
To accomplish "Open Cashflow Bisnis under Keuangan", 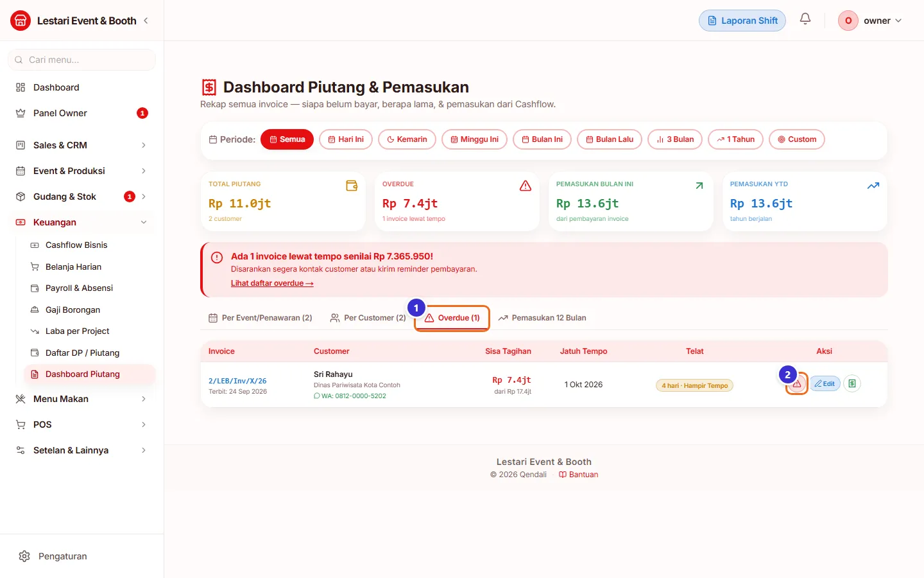I will 90,245.
